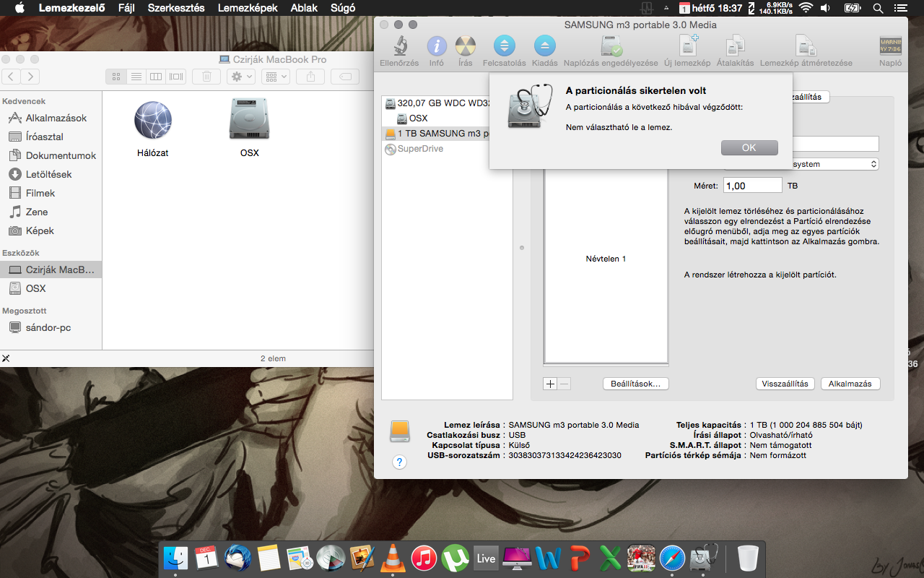Switch Finder to Cover Flow view
Image resolution: width=924 pixels, height=578 pixels.
point(175,76)
